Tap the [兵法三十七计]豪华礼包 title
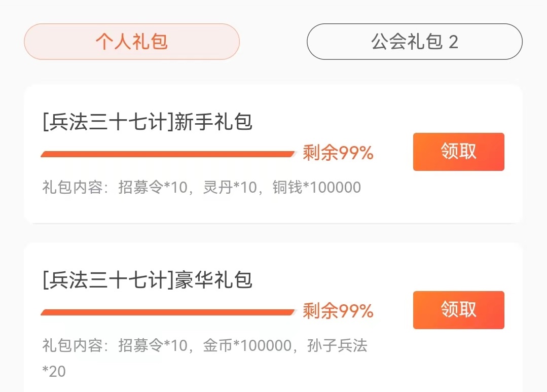547x392 pixels. pos(148,280)
